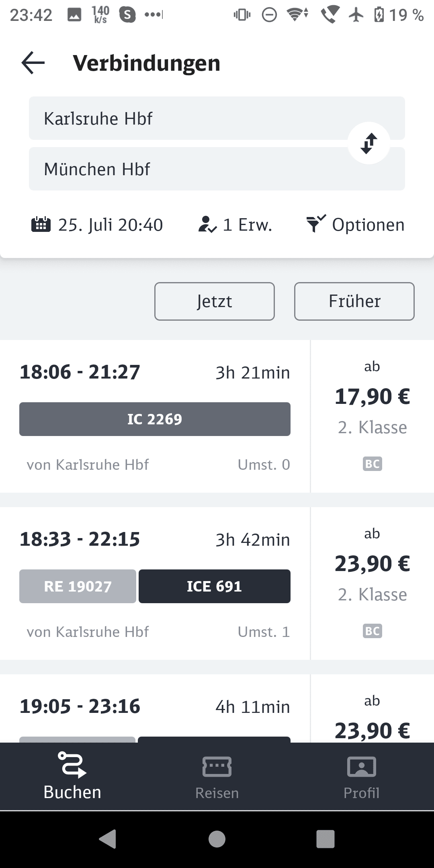Viewport: 434px width, 868px height.
Task: Switch to the Reisen tab
Action: [x=217, y=777]
